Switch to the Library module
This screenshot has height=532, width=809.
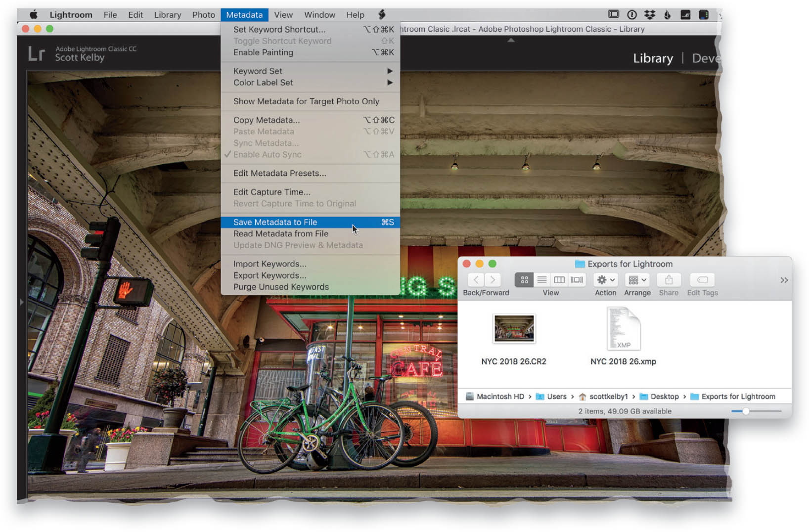[x=653, y=58]
